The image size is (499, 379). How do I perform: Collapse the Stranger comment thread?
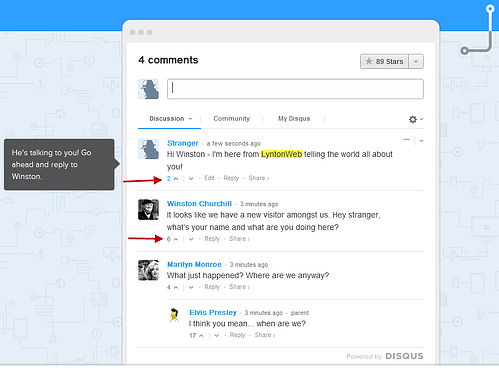pyautogui.click(x=406, y=140)
